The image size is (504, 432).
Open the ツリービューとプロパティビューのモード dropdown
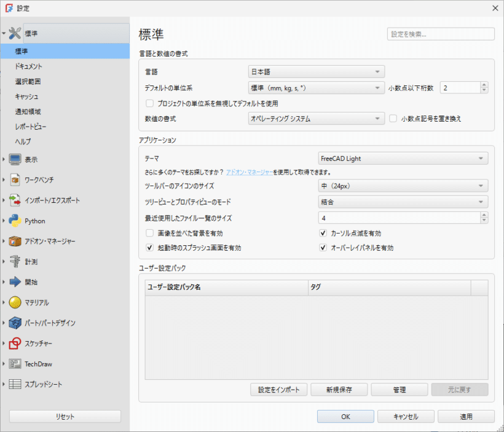pyautogui.click(x=403, y=202)
